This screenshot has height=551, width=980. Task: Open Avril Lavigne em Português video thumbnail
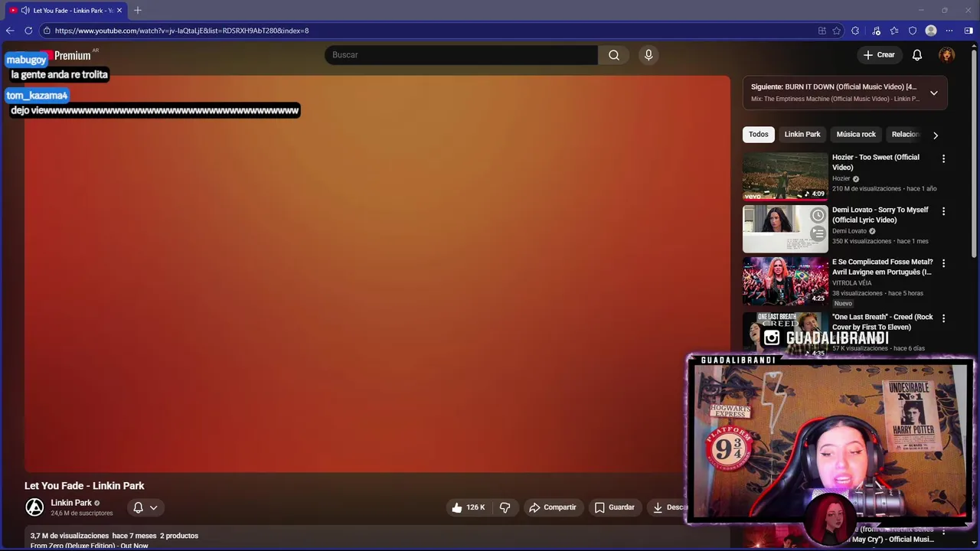click(x=786, y=281)
